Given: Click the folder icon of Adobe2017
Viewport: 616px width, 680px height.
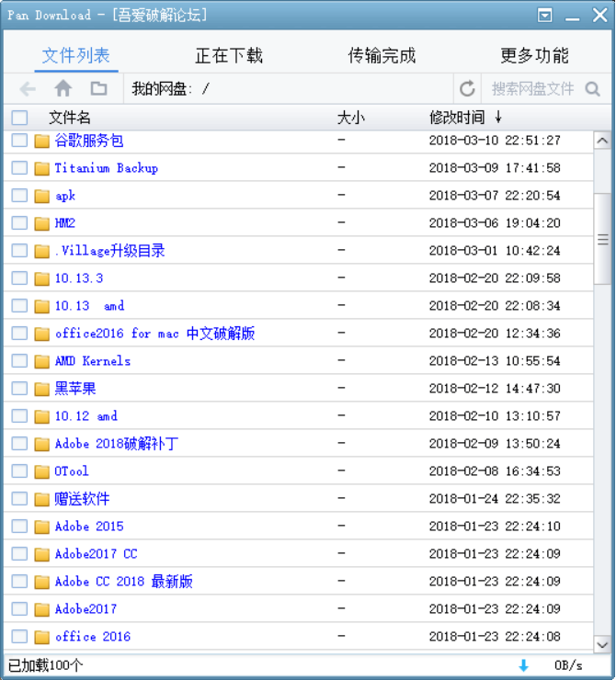Looking at the screenshot, I should tap(41, 609).
